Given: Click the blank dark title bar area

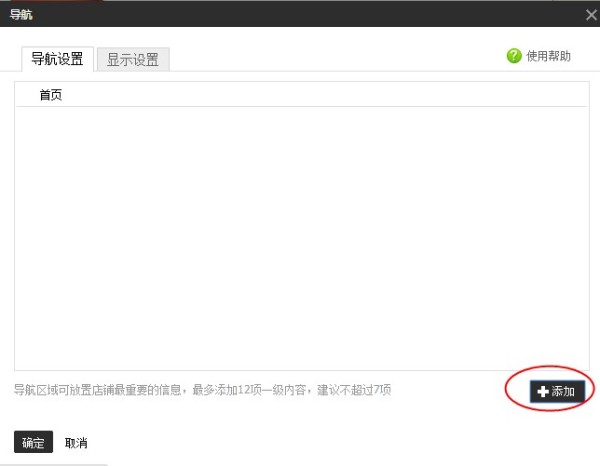Looking at the screenshot, I should click(306, 15).
